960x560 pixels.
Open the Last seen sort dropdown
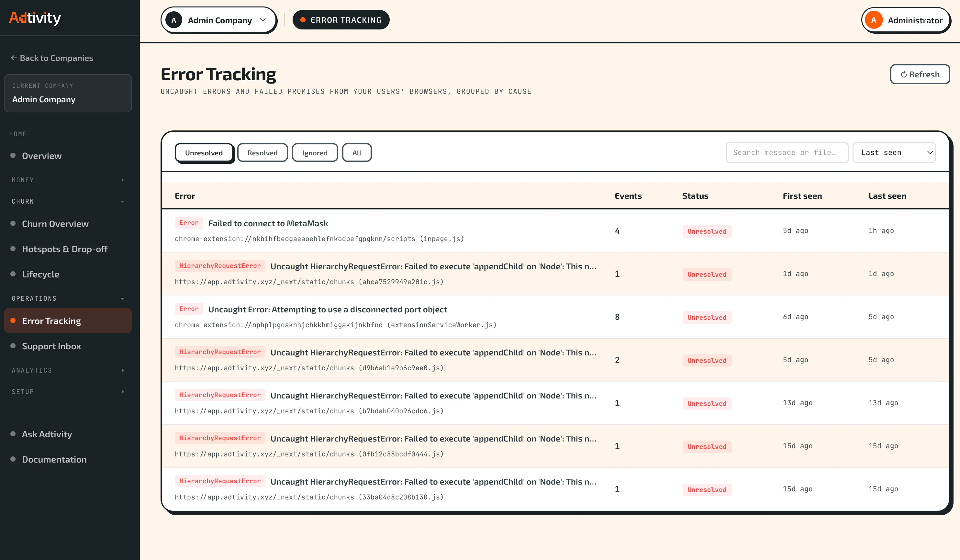[x=894, y=152]
